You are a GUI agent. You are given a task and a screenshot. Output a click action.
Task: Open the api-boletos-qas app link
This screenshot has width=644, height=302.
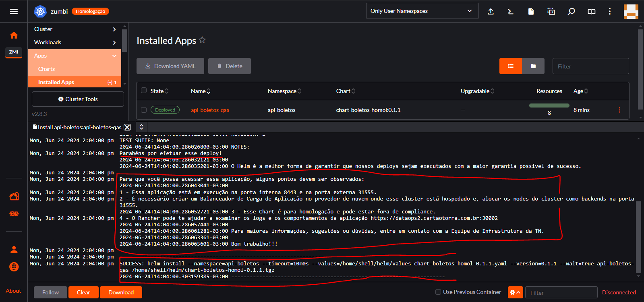[210, 110]
